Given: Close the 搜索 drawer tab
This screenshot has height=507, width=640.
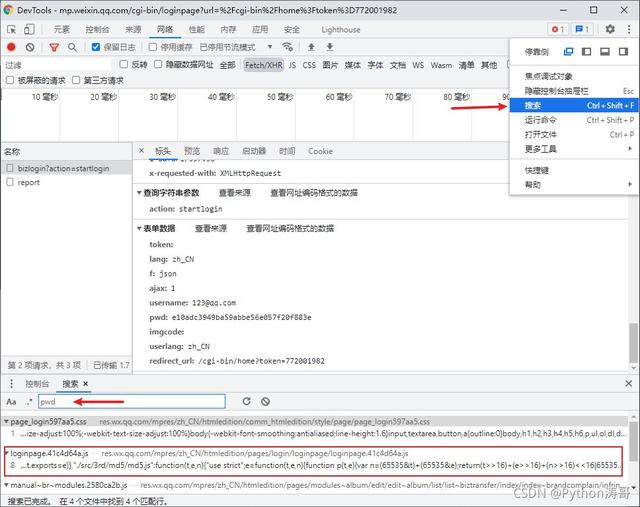Looking at the screenshot, I should [85, 384].
